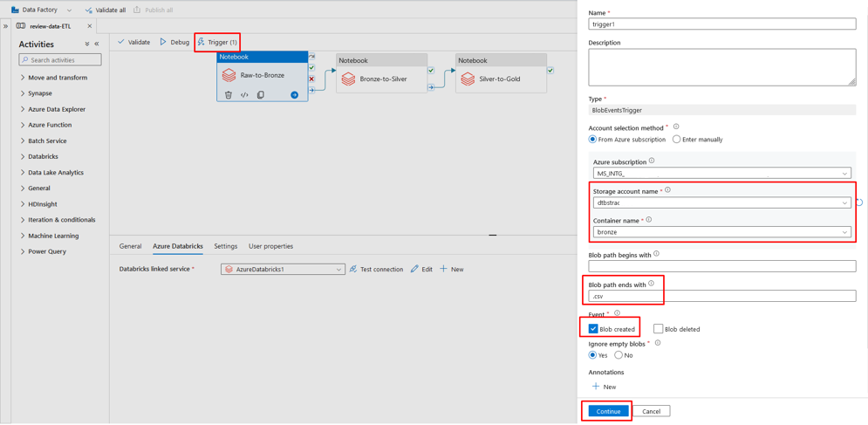
Task: Click the green success handle on Raw-to-Bronze
Action: coord(311,67)
